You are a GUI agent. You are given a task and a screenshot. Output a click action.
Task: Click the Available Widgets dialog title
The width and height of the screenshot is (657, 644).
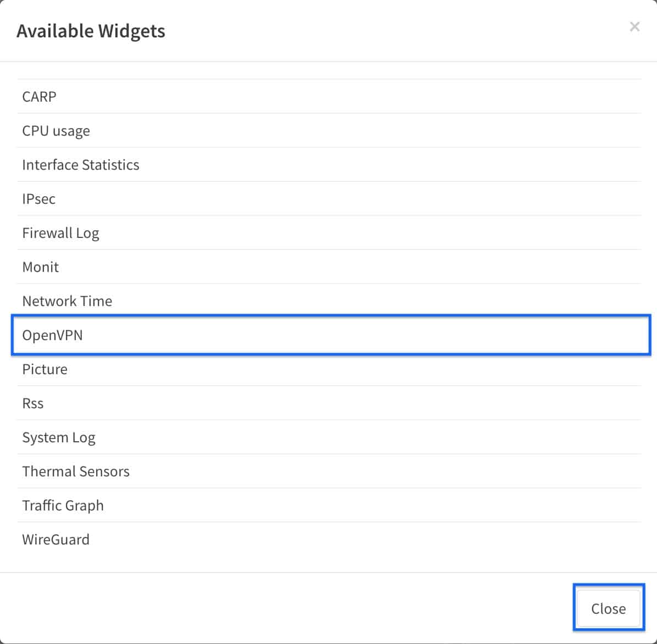[x=91, y=31]
